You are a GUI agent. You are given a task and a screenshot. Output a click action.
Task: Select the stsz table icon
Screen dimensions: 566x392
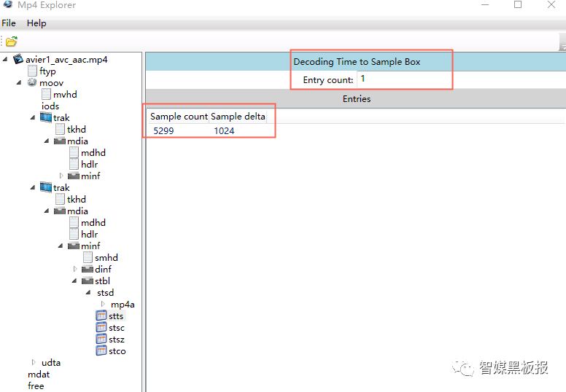pyautogui.click(x=101, y=339)
